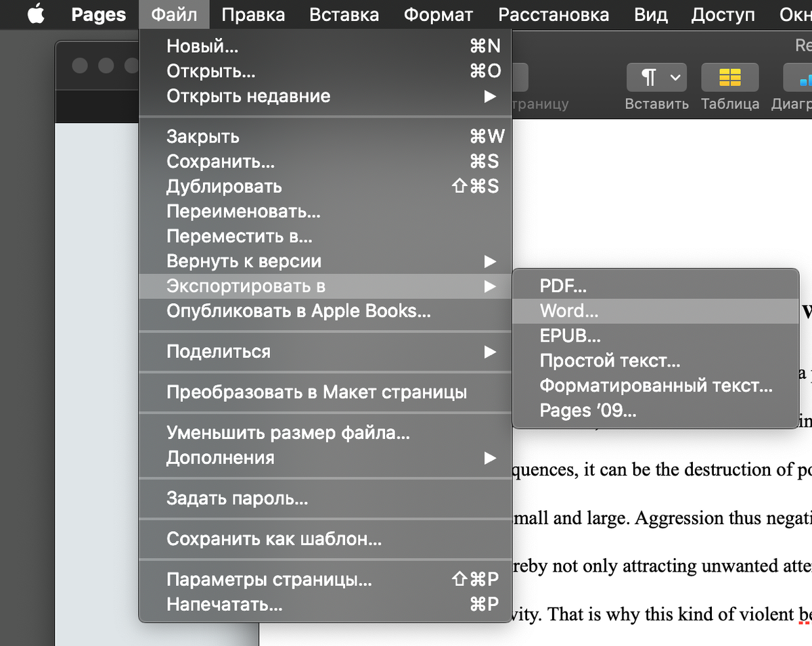Image resolution: width=812 pixels, height=646 pixels.
Task: Export as Простой текст…
Action: (656, 361)
